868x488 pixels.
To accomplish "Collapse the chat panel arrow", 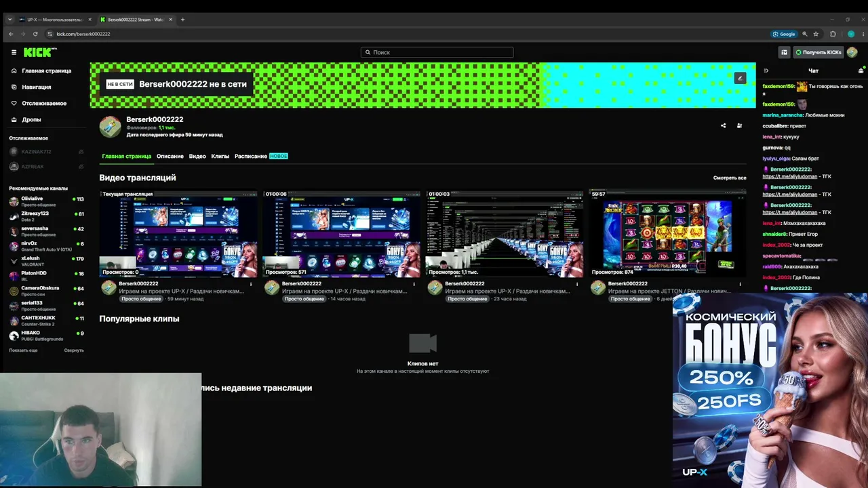I will (766, 70).
